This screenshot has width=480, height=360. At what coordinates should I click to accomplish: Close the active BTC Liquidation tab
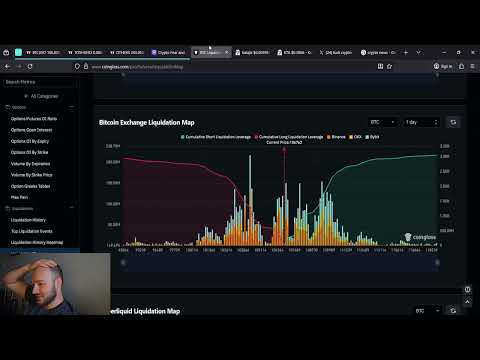(x=227, y=52)
